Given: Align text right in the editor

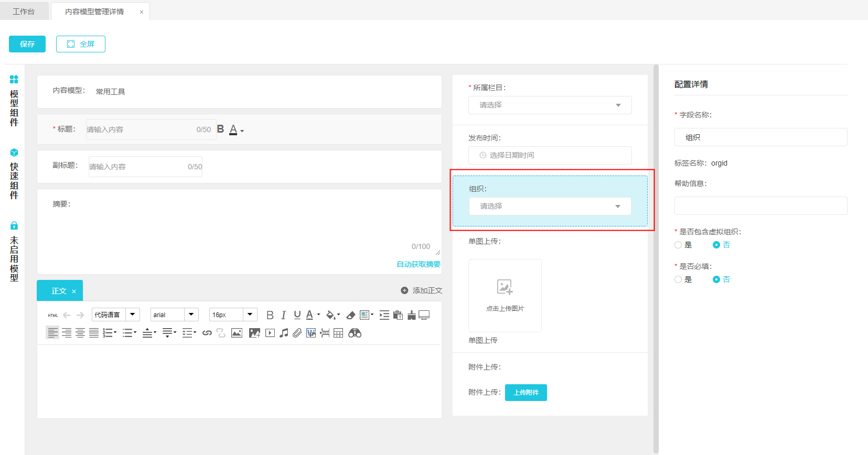Looking at the screenshot, I should tap(67, 333).
